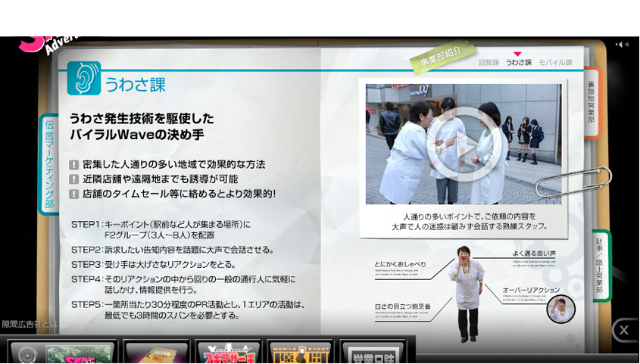Click the STEP3 受け手は大げさな line
Viewport: 640px width, 364px height.
pos(154,265)
